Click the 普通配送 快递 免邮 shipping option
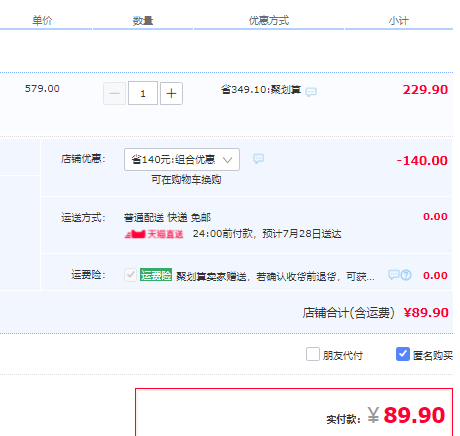 point(167,218)
